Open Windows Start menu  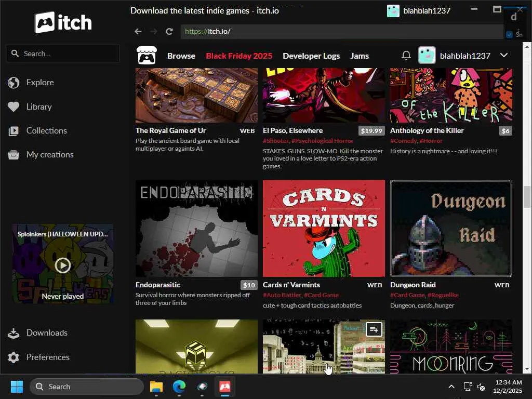(17, 387)
